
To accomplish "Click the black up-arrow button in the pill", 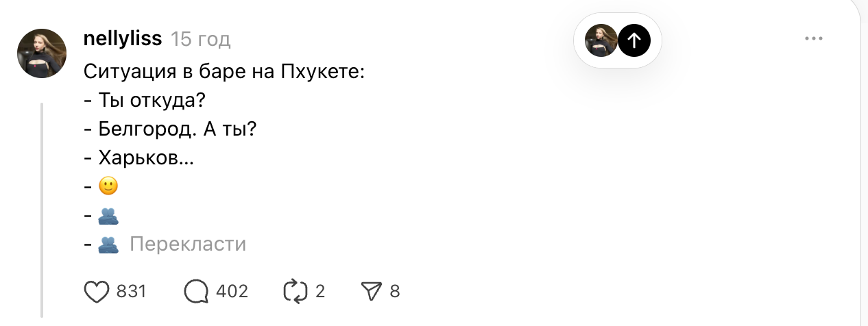I will [634, 40].
